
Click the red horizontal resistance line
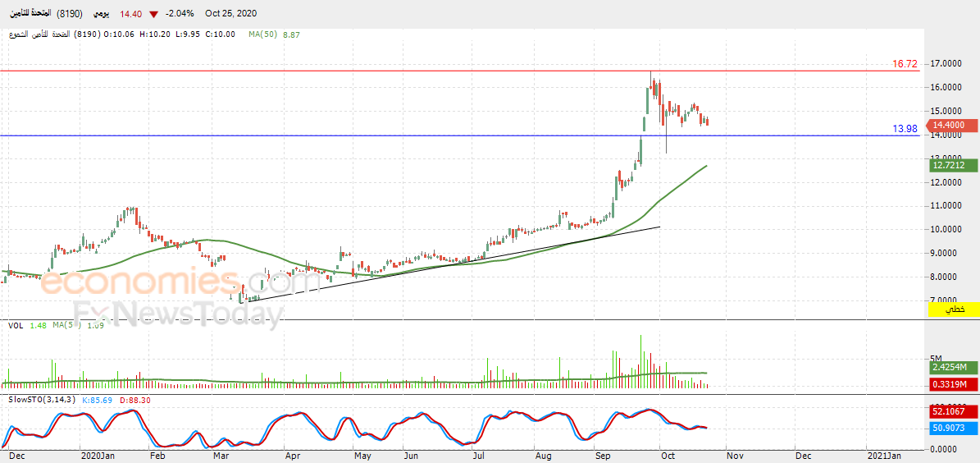click(x=459, y=71)
